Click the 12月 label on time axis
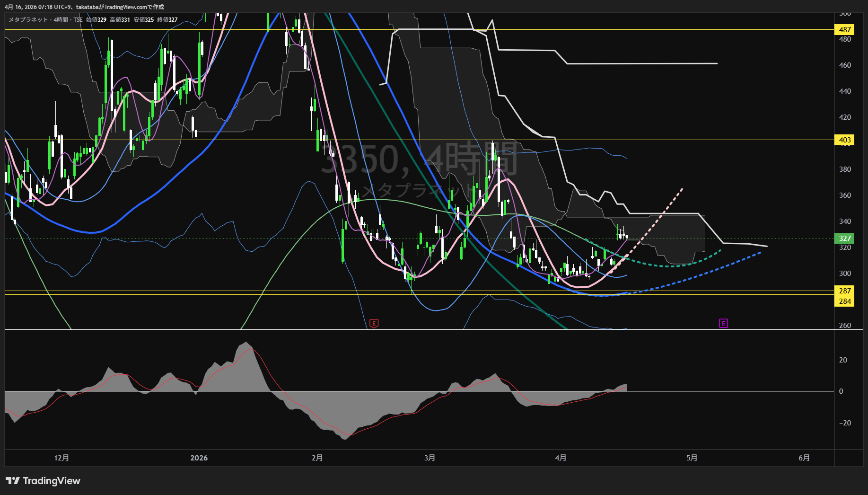Screen dimensions: 868x495 (61, 458)
